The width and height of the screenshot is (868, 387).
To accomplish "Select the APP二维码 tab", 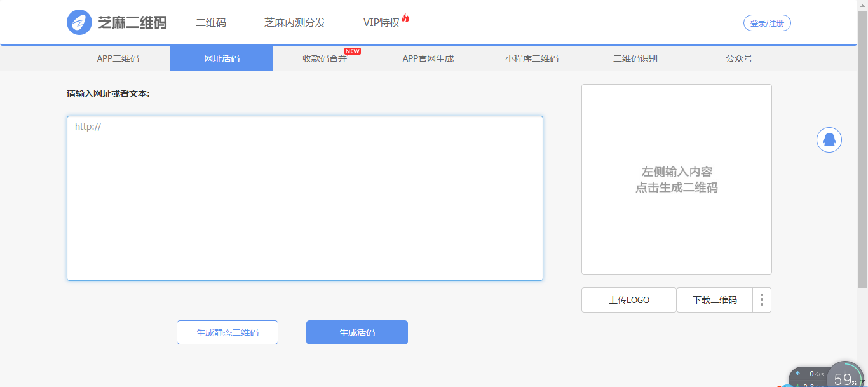I will (x=118, y=58).
